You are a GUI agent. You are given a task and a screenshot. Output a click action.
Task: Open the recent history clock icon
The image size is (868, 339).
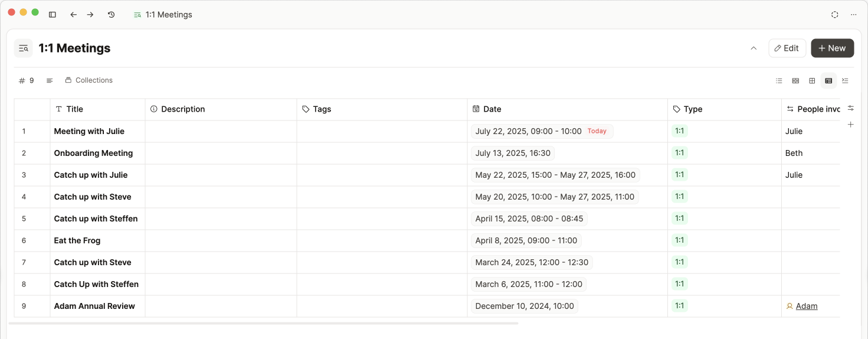[x=111, y=15]
